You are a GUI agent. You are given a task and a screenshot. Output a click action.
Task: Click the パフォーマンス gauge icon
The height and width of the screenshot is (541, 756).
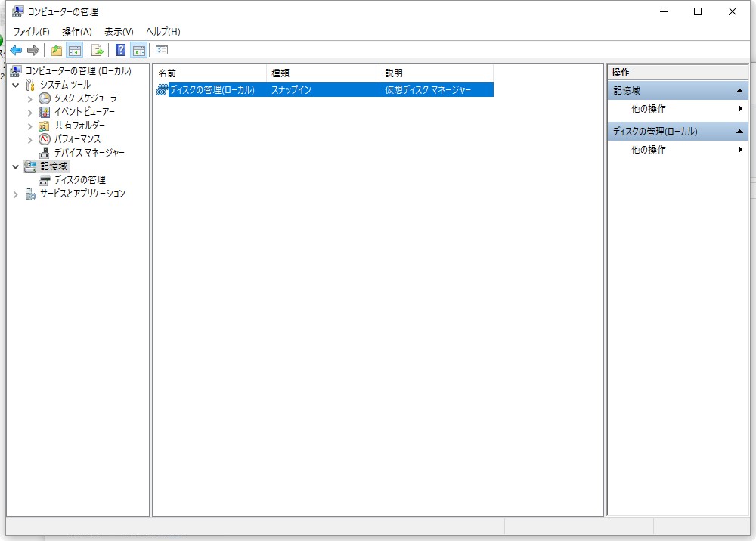45,139
